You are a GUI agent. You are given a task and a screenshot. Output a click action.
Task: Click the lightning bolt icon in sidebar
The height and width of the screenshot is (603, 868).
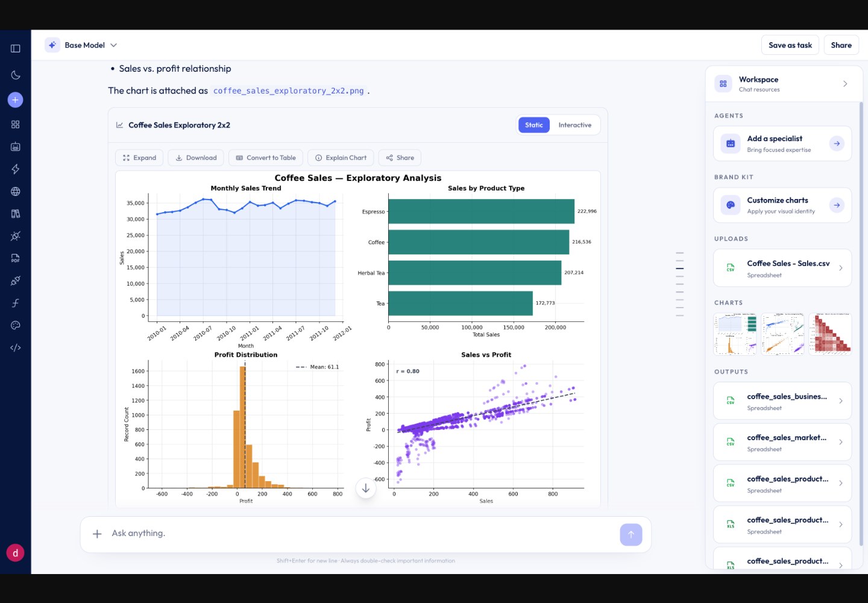pyautogui.click(x=16, y=169)
